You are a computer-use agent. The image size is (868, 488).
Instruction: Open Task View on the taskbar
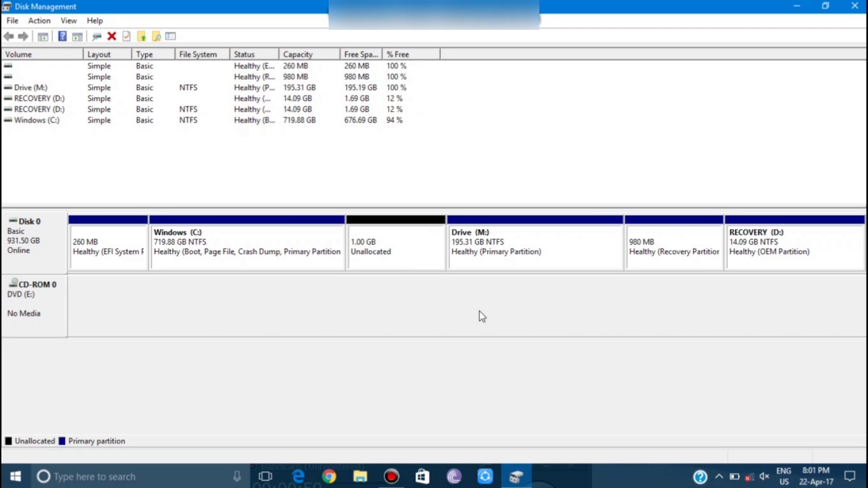(265, 476)
